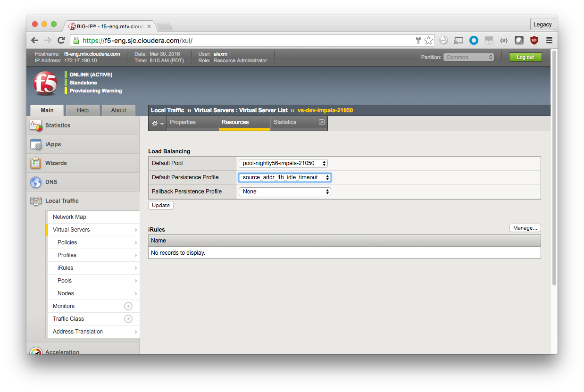
Task: Click the Manage iRules button
Action: 525,228
